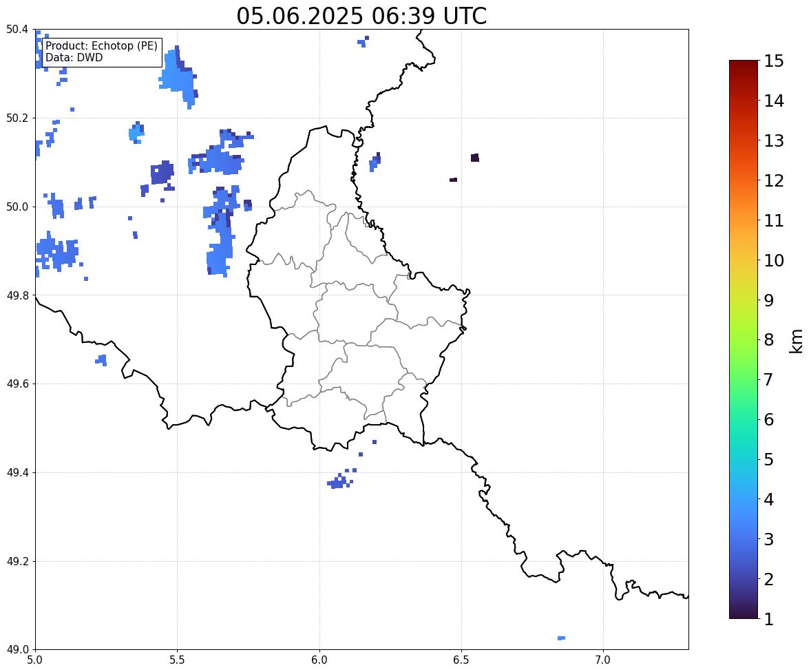Click the title "05.06.2025 06:39 UTC"
Screen dimensions: 811x672
361,16
